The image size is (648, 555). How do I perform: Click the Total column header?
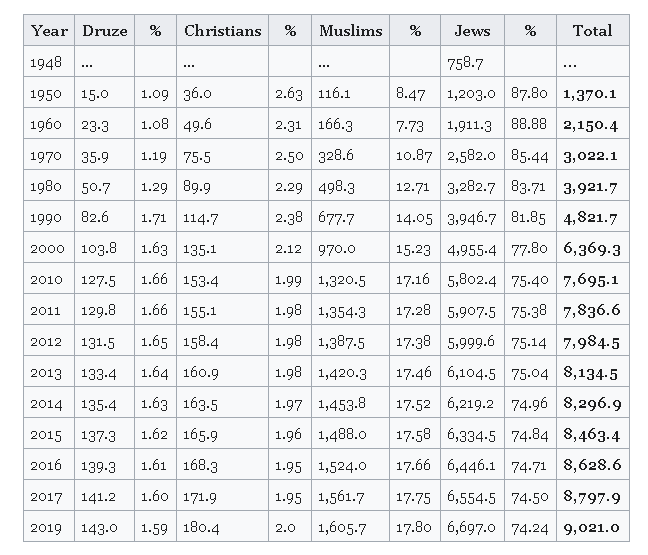click(592, 31)
